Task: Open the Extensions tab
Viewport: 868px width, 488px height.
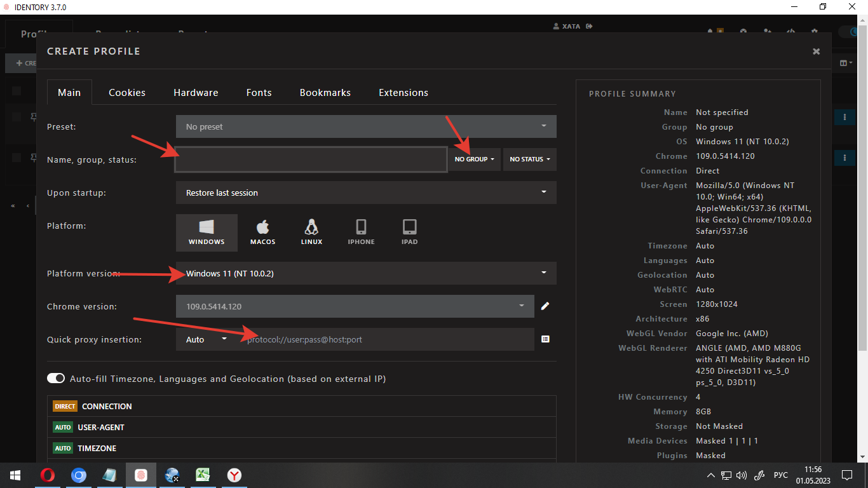Action: [x=403, y=93]
